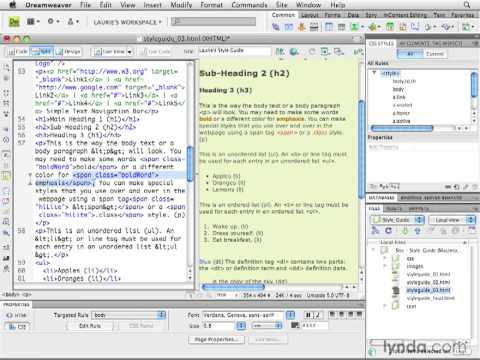This screenshot has width=480, height=360.
Task: Click the Insert Div Tag icon
Action: coord(342,27)
